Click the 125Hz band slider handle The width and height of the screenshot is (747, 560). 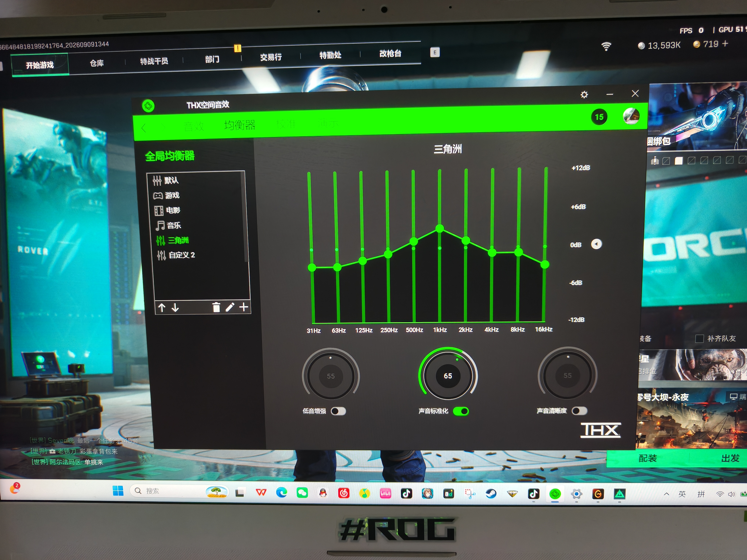coord(362,261)
